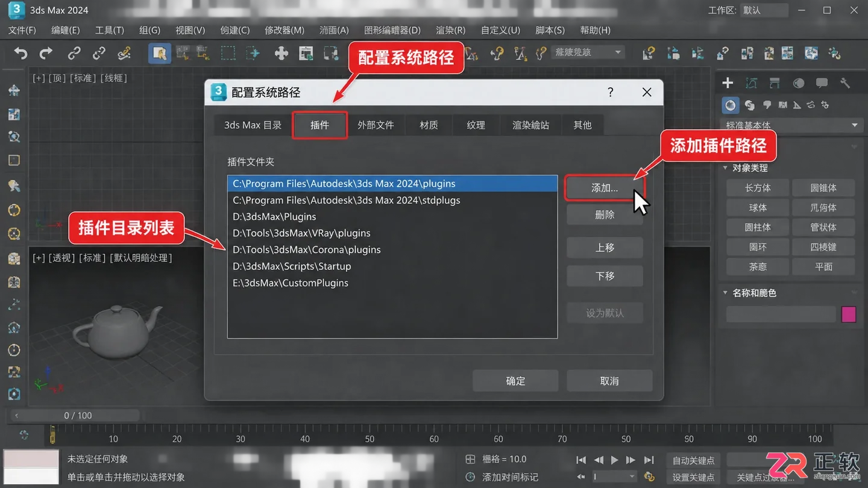
Task: Switch to the 外部文件 tab
Action: (x=376, y=125)
